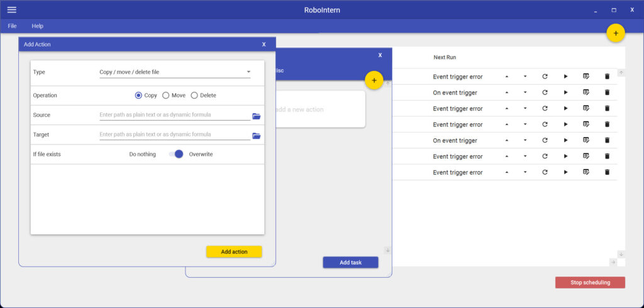Click the Source path input field
This screenshot has width=644, height=308.
coord(175,115)
